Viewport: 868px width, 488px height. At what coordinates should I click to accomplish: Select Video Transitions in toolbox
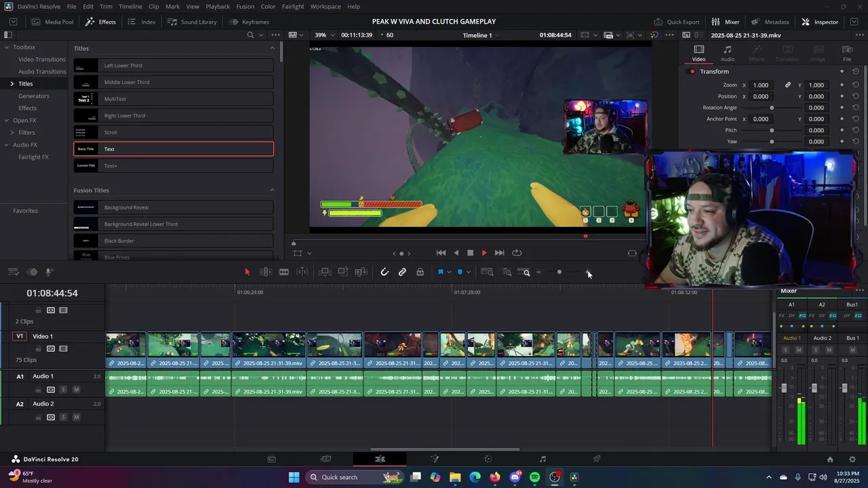42,60
